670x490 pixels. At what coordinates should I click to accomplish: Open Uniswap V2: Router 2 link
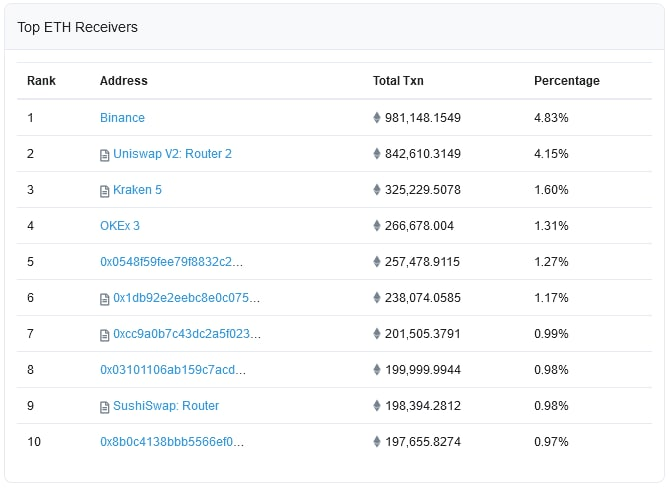[x=172, y=154]
